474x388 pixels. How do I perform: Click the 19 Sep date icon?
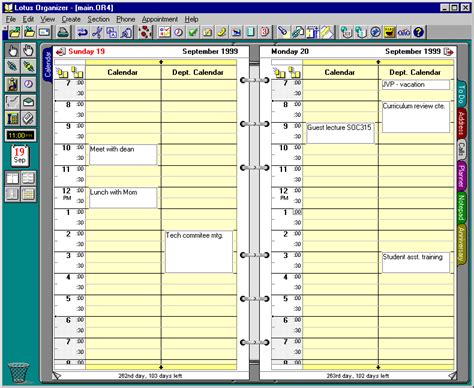point(20,156)
